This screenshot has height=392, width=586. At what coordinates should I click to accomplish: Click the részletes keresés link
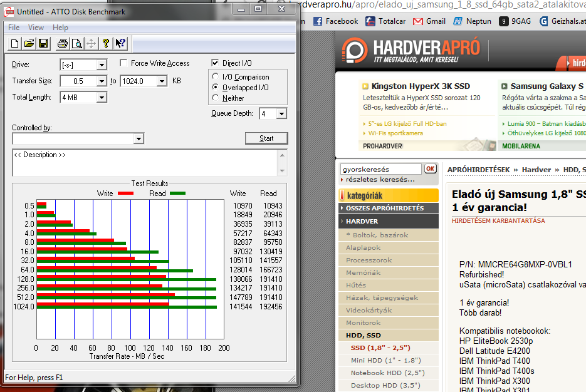[380, 180]
